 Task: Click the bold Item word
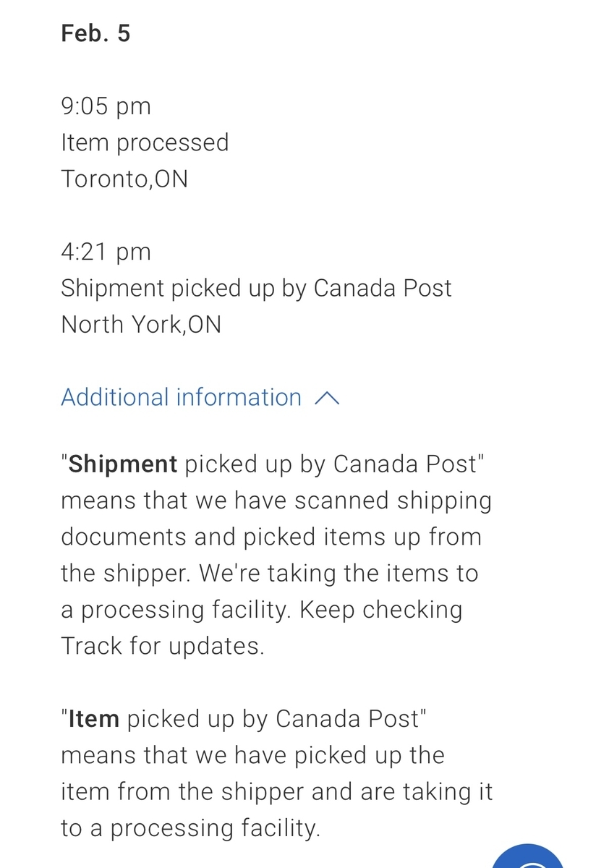tap(94, 719)
